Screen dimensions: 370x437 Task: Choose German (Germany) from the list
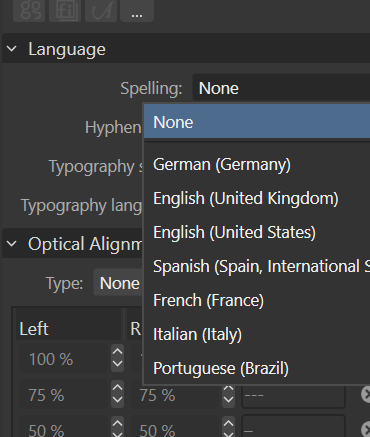click(257, 165)
